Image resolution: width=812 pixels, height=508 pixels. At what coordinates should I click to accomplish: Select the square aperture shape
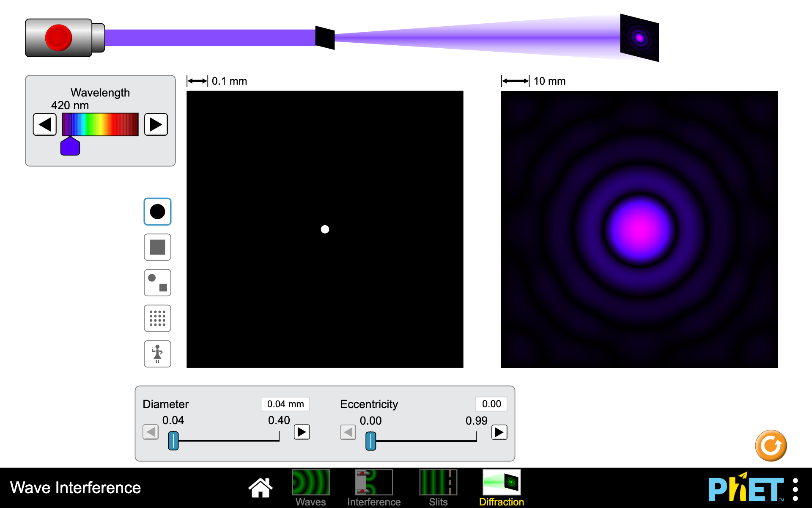(x=157, y=247)
